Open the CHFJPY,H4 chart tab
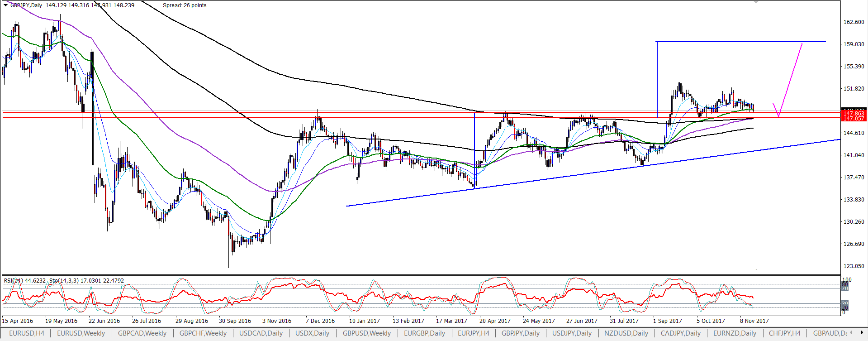Image resolution: width=868 pixels, height=341 pixels. pyautogui.click(x=785, y=333)
